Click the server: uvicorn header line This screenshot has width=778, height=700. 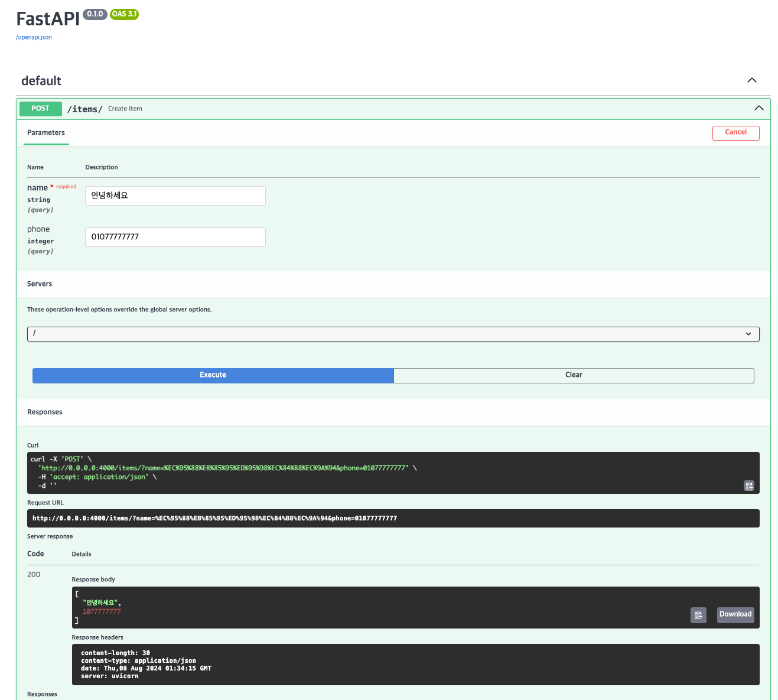(x=110, y=676)
